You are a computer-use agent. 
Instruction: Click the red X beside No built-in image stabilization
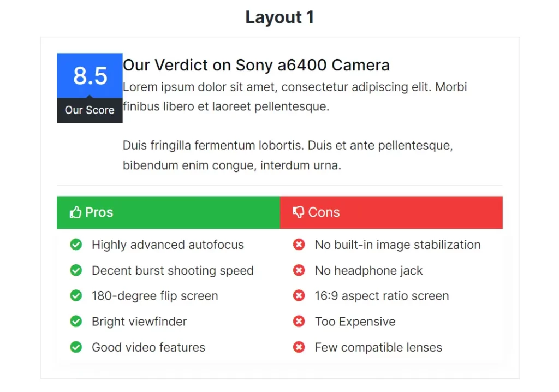tap(299, 245)
